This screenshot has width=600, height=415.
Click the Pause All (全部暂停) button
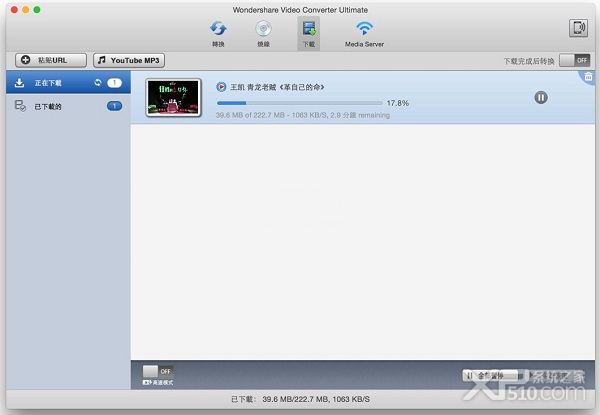489,376
